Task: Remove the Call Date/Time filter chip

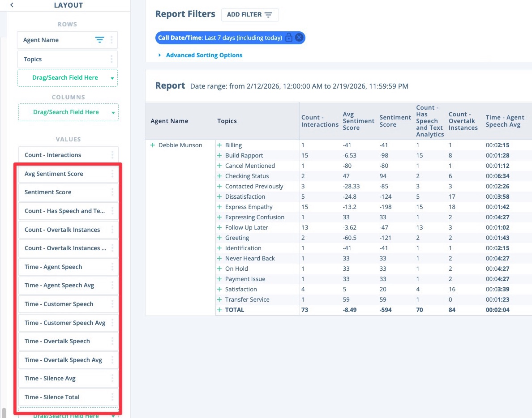Action: point(299,38)
